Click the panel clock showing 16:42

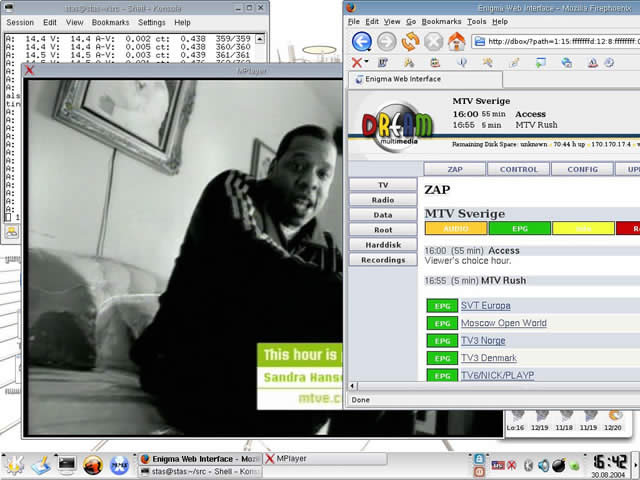click(x=610, y=462)
